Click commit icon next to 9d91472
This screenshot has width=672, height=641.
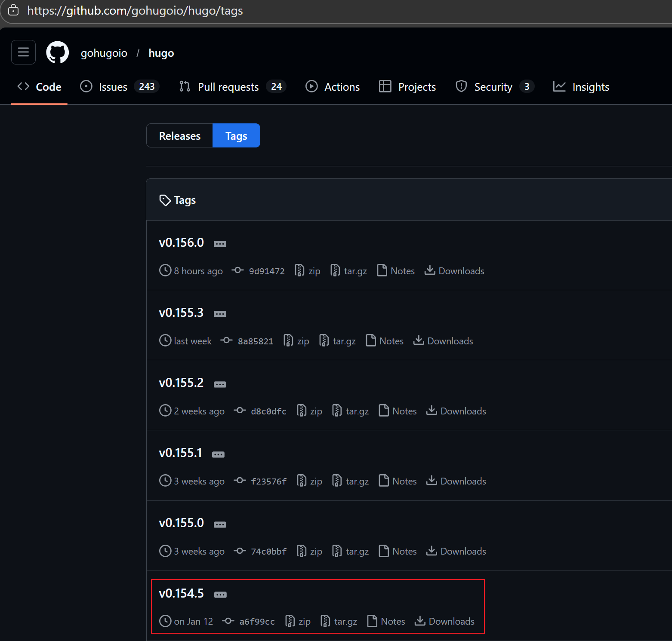[237, 270]
